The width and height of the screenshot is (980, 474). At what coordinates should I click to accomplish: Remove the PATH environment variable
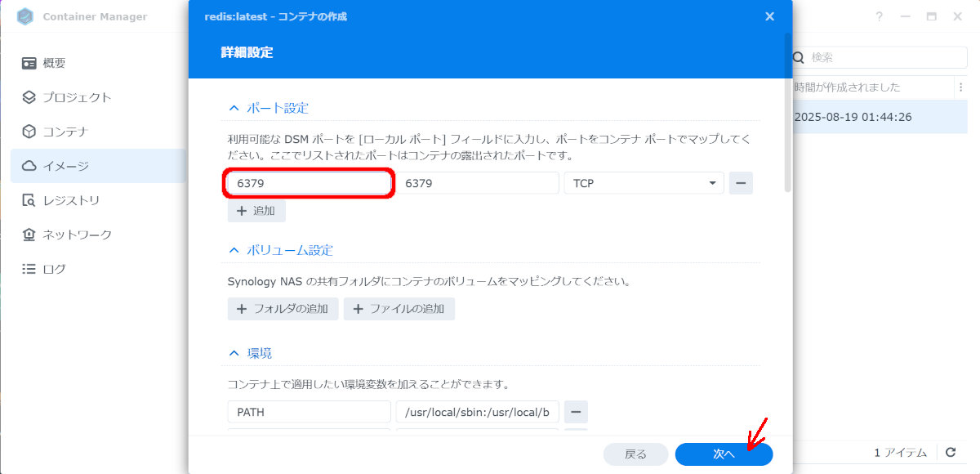click(576, 412)
